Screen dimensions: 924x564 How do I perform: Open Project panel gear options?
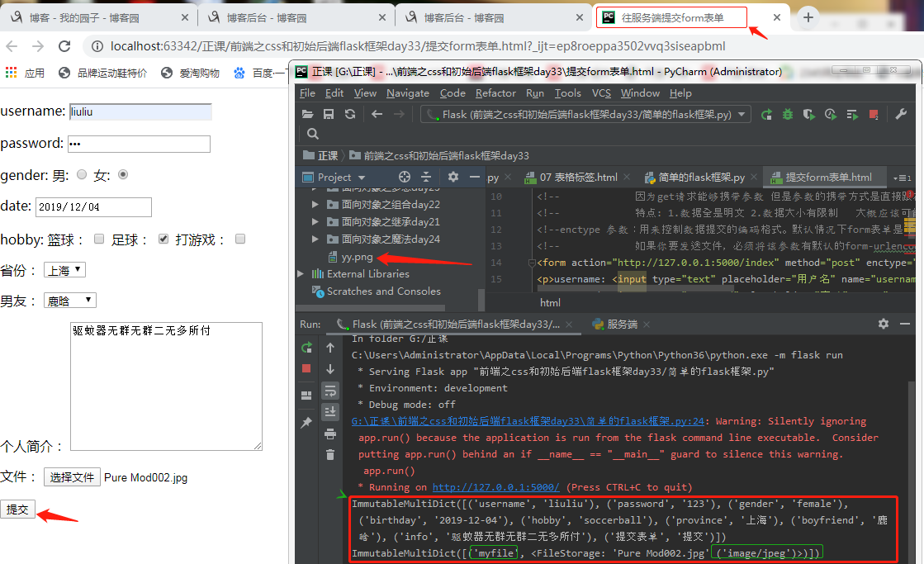[453, 177]
